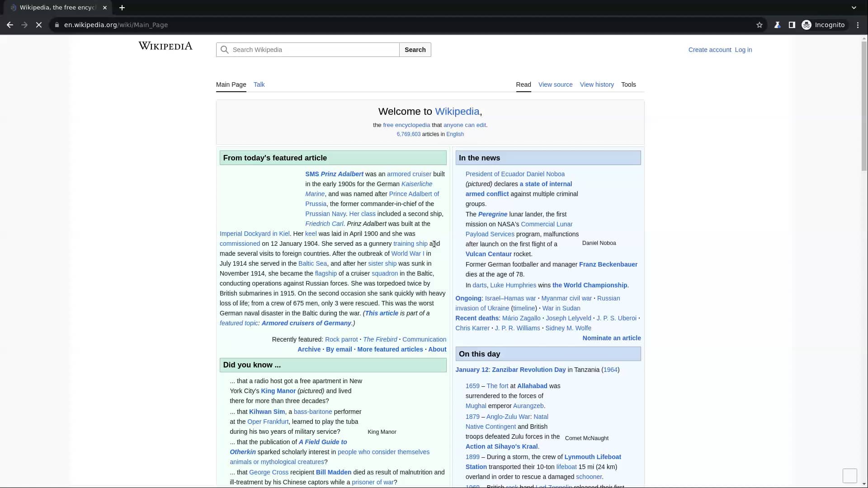Viewport: 868px width, 488px height.
Task: Click the browser forward arrow
Action: tap(24, 25)
